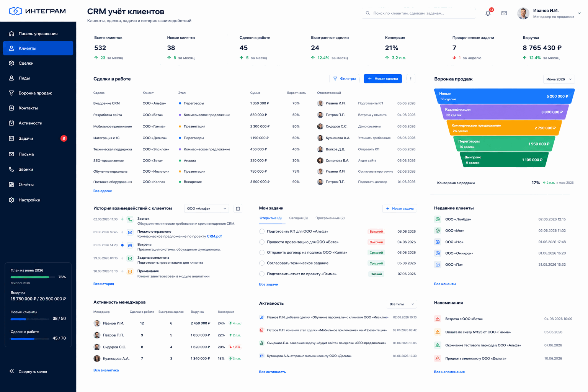Open the calendar icon beside ООО «Альфа» selector
Screen dimensions: 588x392
click(238, 209)
